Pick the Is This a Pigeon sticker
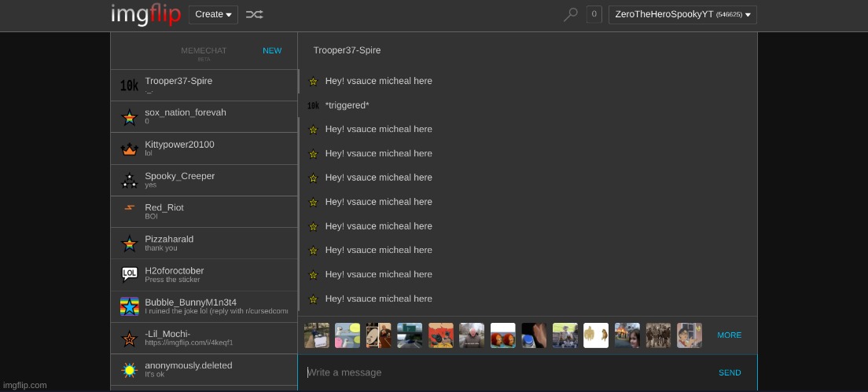 [690, 335]
